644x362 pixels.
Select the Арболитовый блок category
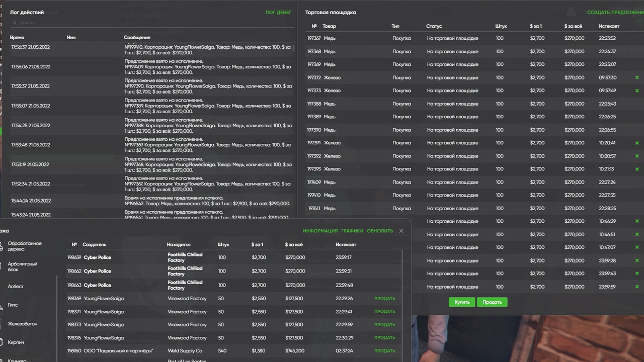(23, 266)
